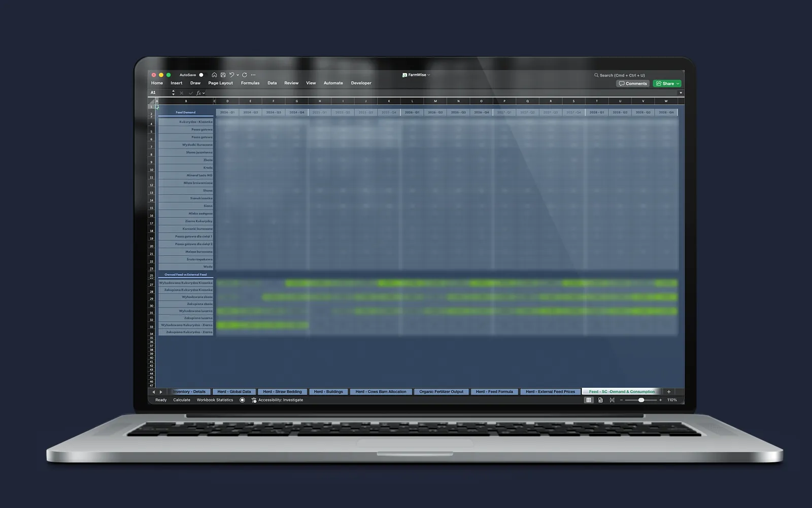Click the fx insert function icon
This screenshot has height=508, width=812.
pos(198,93)
